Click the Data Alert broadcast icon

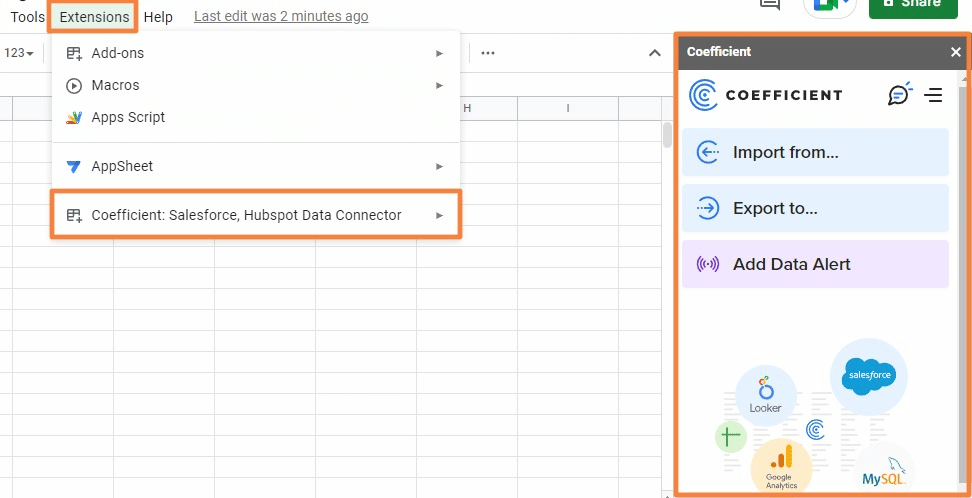tap(707, 265)
